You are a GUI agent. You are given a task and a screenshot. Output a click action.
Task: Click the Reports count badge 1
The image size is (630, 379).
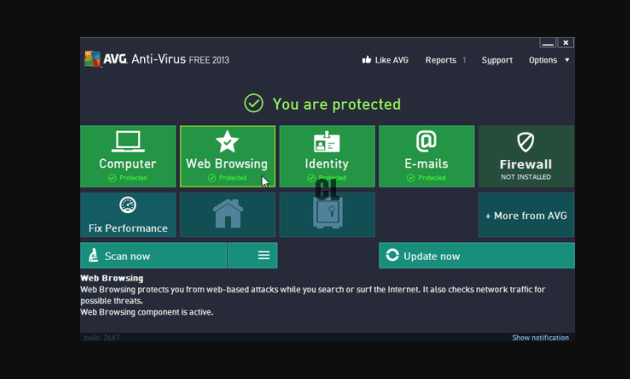click(464, 60)
